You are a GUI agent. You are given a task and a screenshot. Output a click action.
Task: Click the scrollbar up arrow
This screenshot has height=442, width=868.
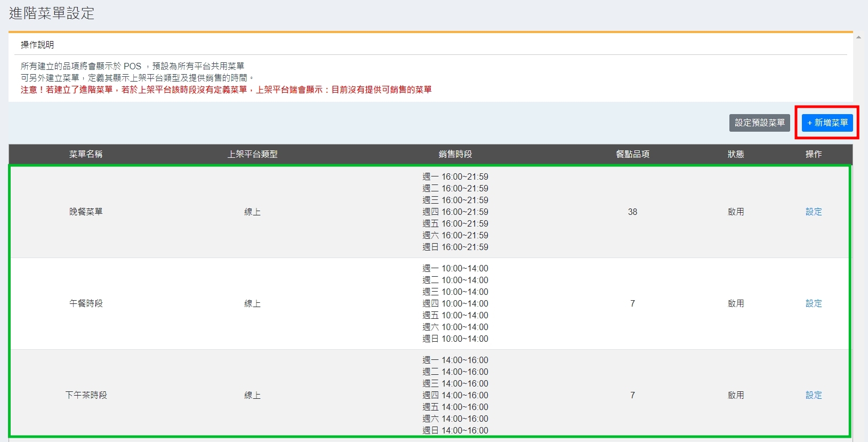point(858,37)
